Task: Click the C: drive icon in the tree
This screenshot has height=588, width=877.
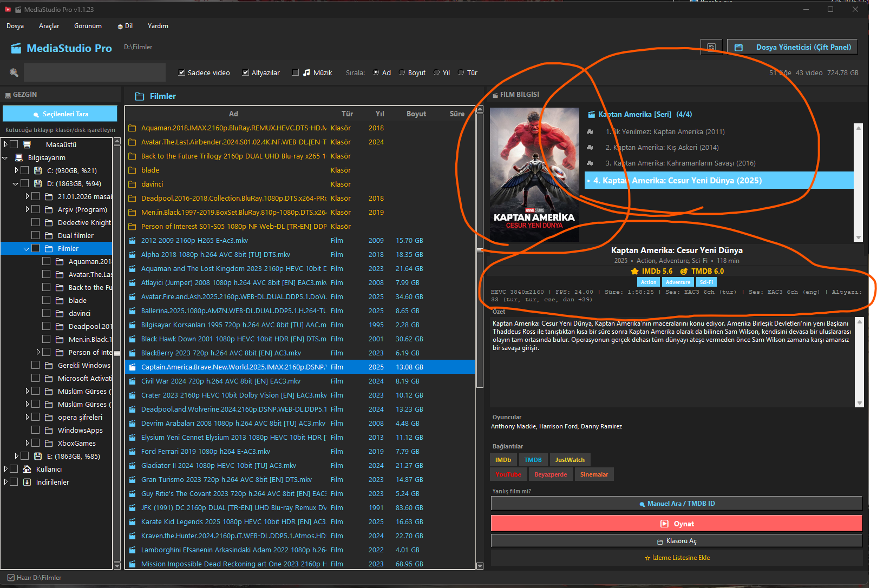Action: 38,170
